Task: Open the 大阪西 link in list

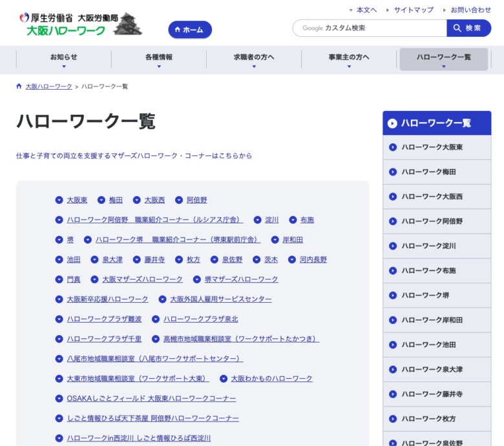Action: pyautogui.click(x=154, y=200)
